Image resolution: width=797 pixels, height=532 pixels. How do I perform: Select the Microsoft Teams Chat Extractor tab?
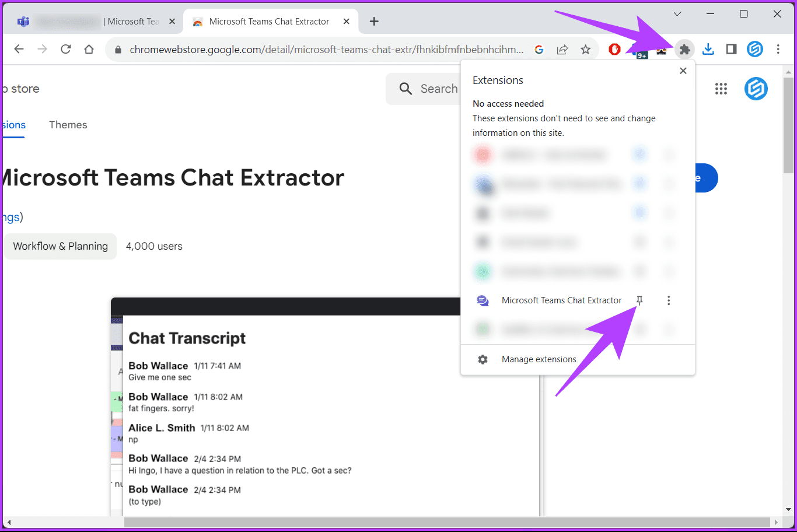(271, 22)
